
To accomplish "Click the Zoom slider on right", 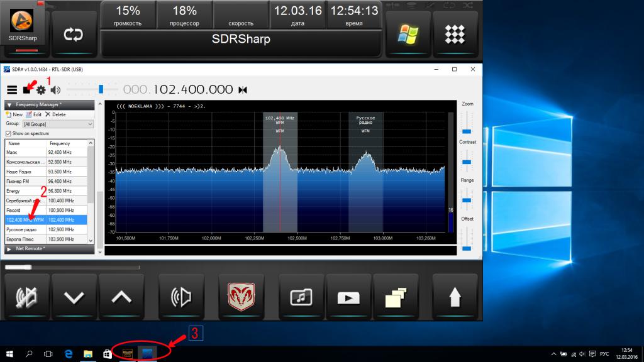I will 467,123.
